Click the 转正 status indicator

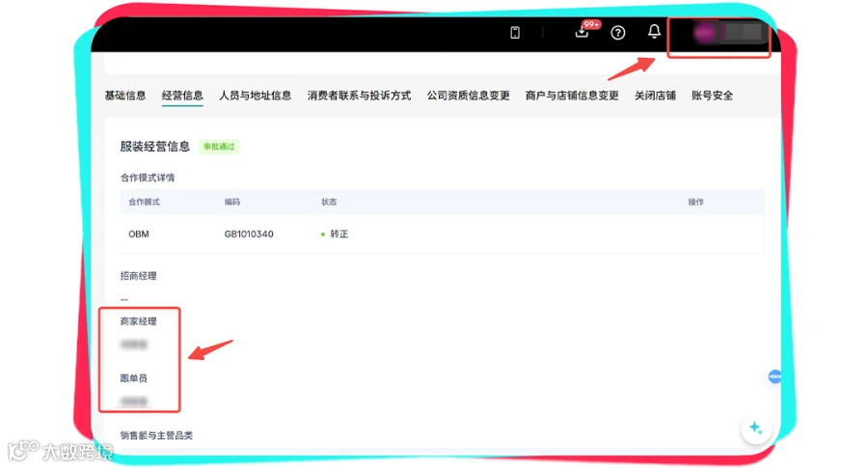pyautogui.click(x=335, y=234)
